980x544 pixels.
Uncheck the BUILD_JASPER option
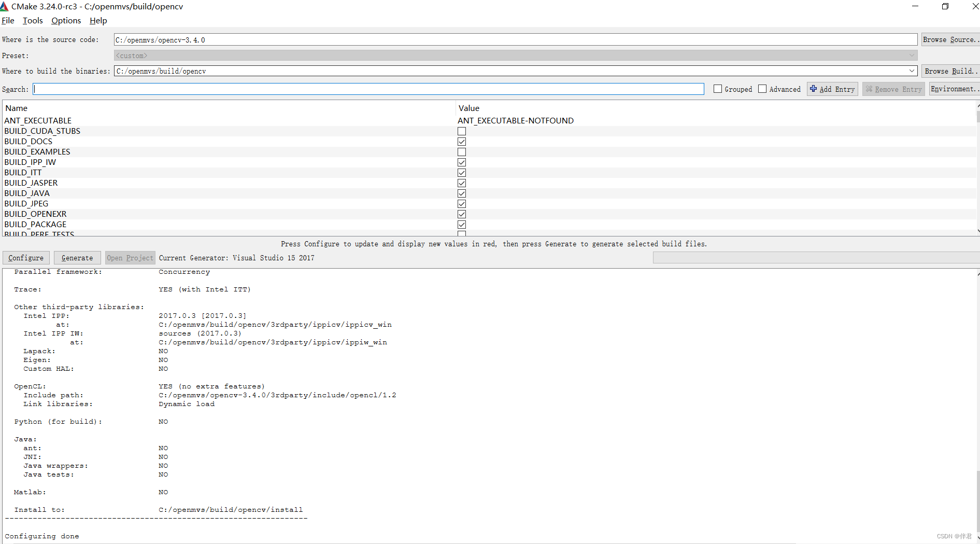pyautogui.click(x=462, y=183)
